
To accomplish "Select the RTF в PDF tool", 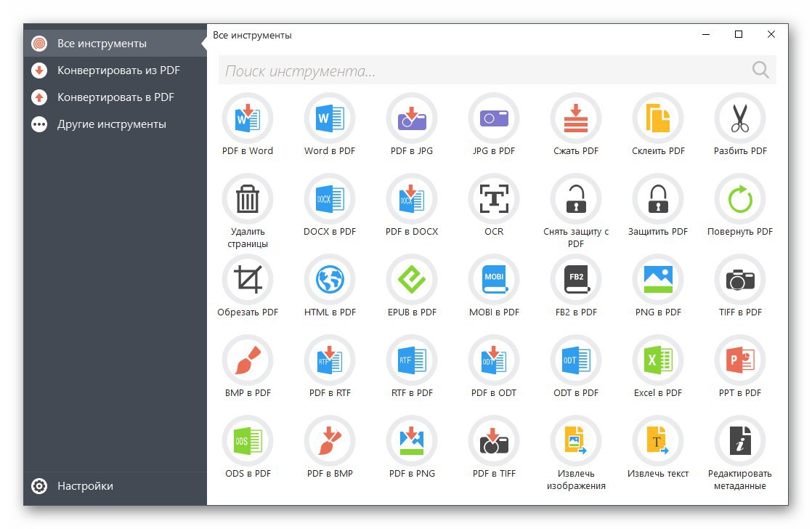I will pos(412,360).
